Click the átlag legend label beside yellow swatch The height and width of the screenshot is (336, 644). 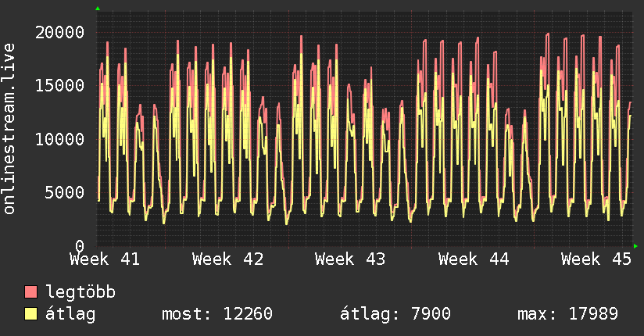(70, 314)
